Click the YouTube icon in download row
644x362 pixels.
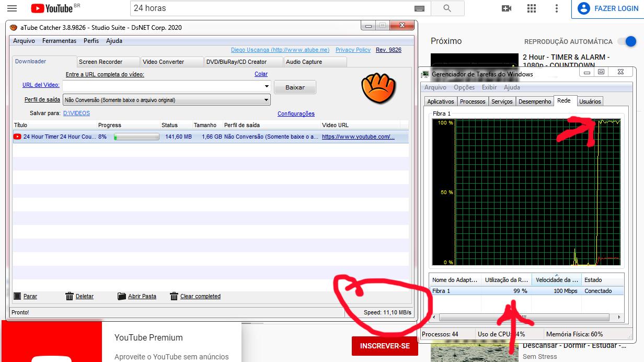[18, 137]
